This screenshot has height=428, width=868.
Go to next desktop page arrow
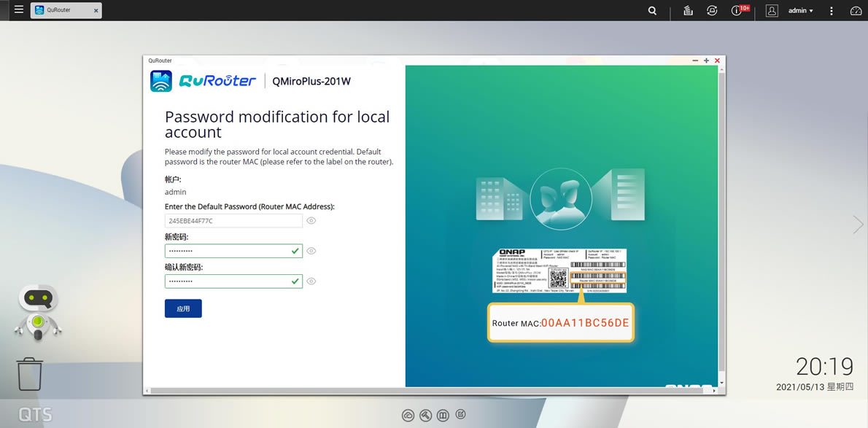click(x=858, y=225)
